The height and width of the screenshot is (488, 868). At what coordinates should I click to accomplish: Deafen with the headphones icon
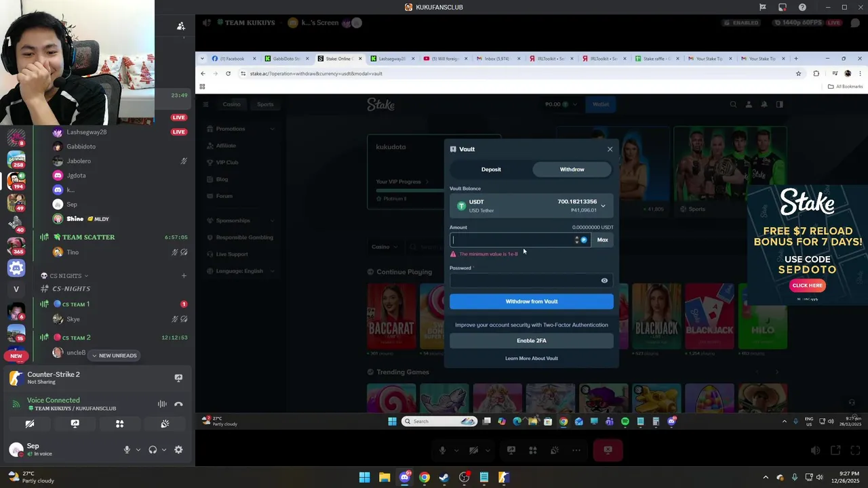(153, 449)
